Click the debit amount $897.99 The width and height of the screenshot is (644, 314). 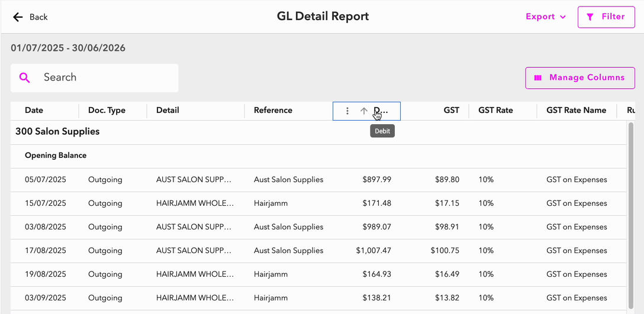(x=377, y=179)
